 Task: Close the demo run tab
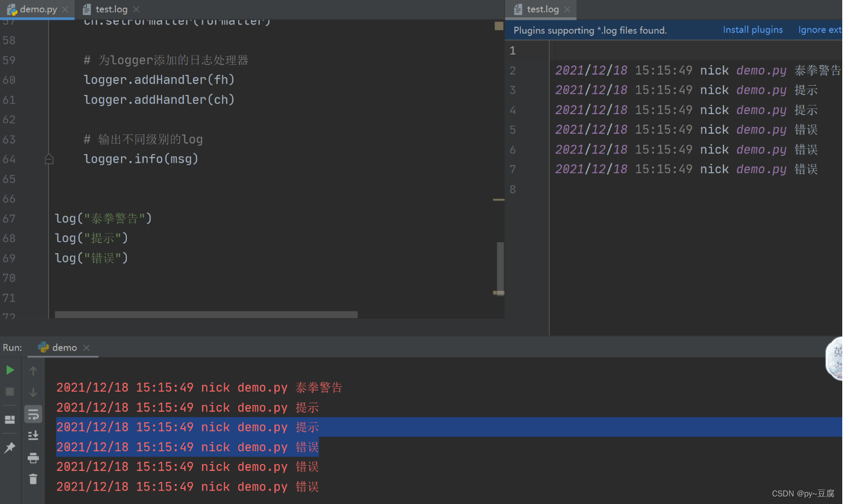coord(86,348)
